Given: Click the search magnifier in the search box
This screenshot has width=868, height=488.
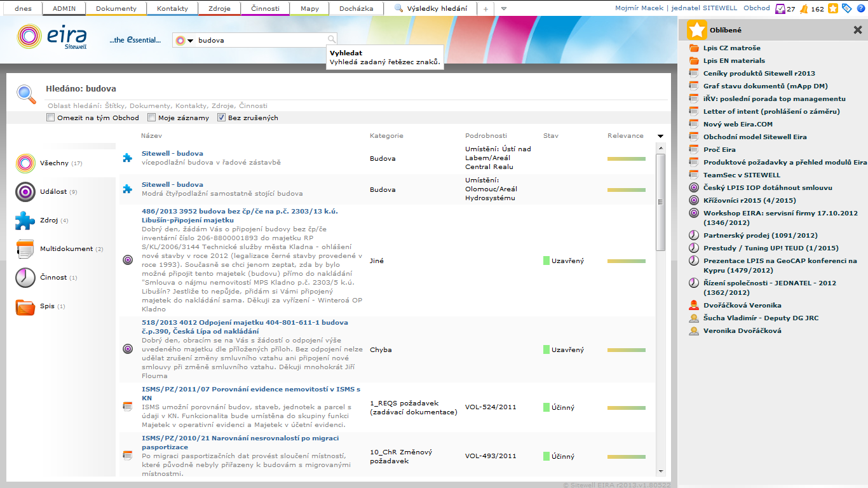Looking at the screenshot, I should pyautogui.click(x=332, y=40).
